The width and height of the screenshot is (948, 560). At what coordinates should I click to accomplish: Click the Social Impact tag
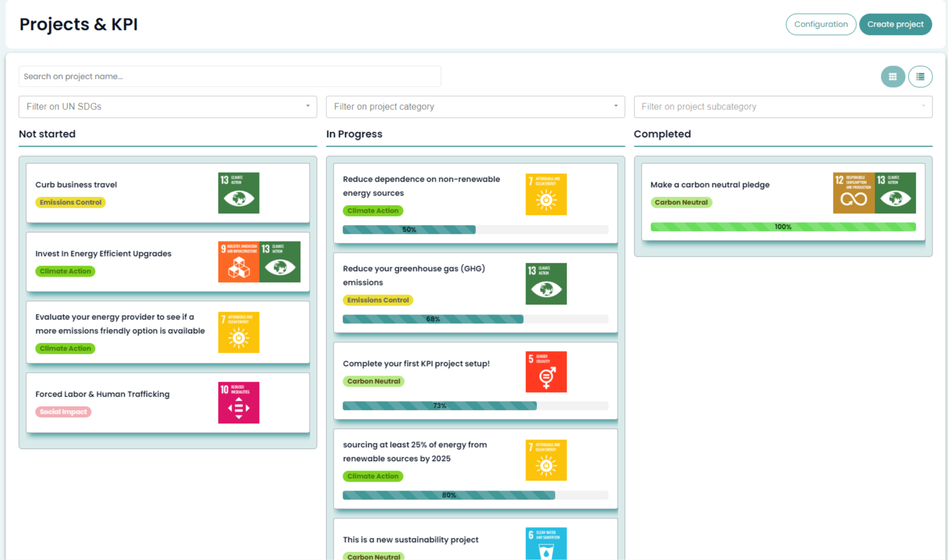(x=63, y=411)
